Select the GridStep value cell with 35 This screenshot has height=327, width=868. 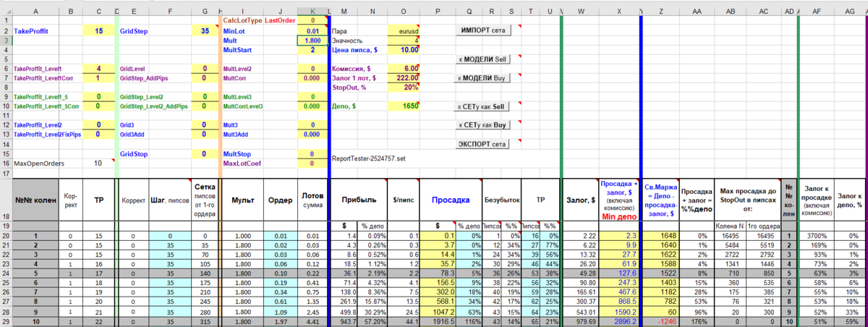[205, 32]
